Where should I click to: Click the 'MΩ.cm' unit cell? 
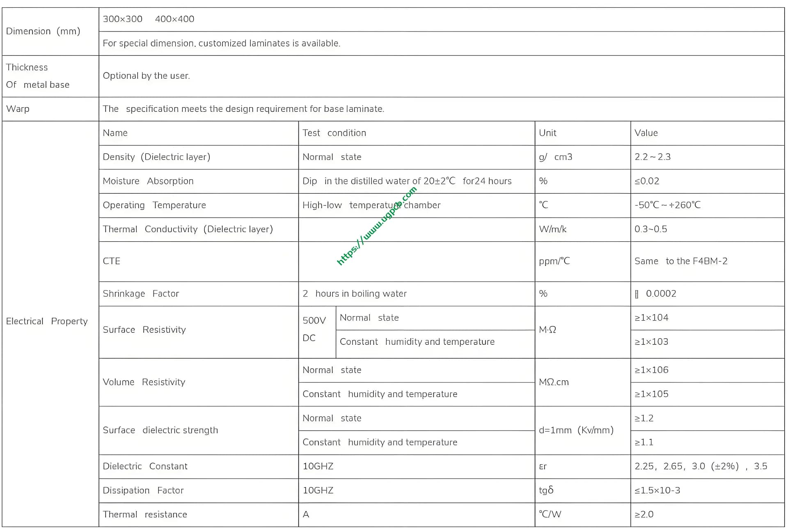554,382
